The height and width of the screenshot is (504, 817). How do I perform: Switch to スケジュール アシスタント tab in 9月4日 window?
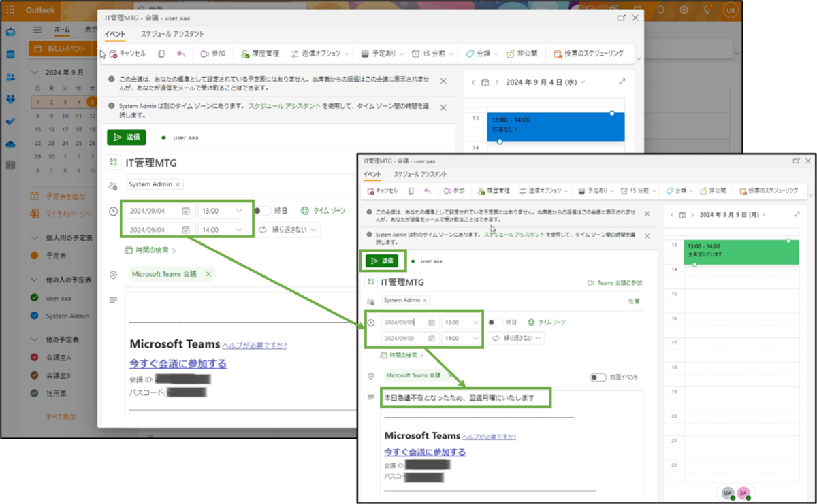coord(172,34)
